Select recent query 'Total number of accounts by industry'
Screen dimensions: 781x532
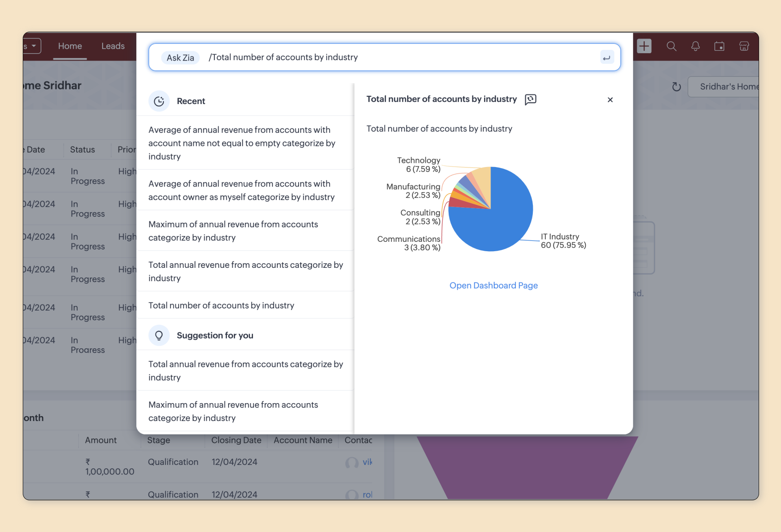point(221,306)
